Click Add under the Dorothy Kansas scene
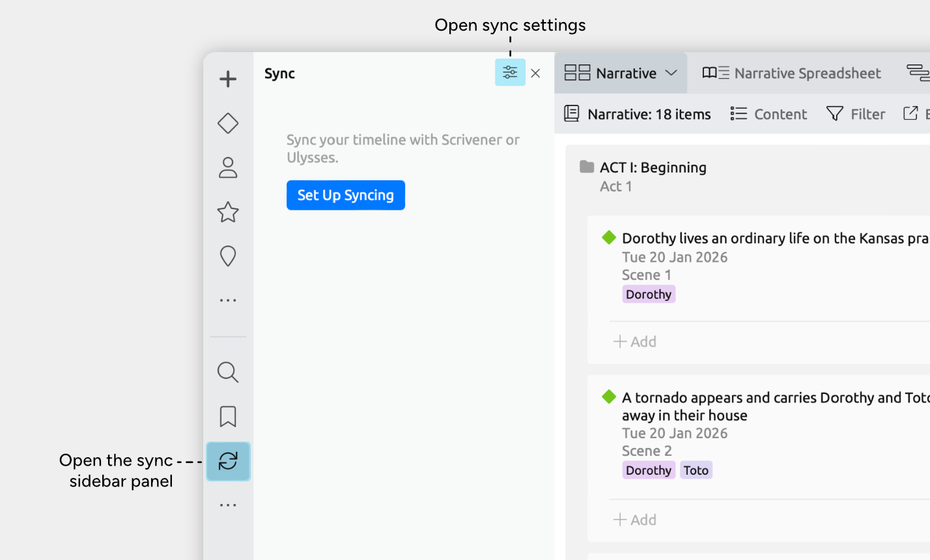Viewport: 930px width, 560px height. point(635,342)
